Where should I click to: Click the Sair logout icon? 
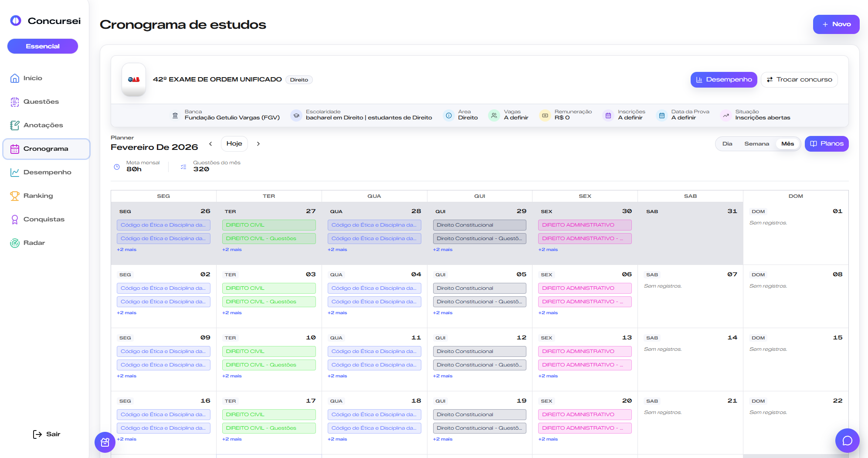(37, 434)
